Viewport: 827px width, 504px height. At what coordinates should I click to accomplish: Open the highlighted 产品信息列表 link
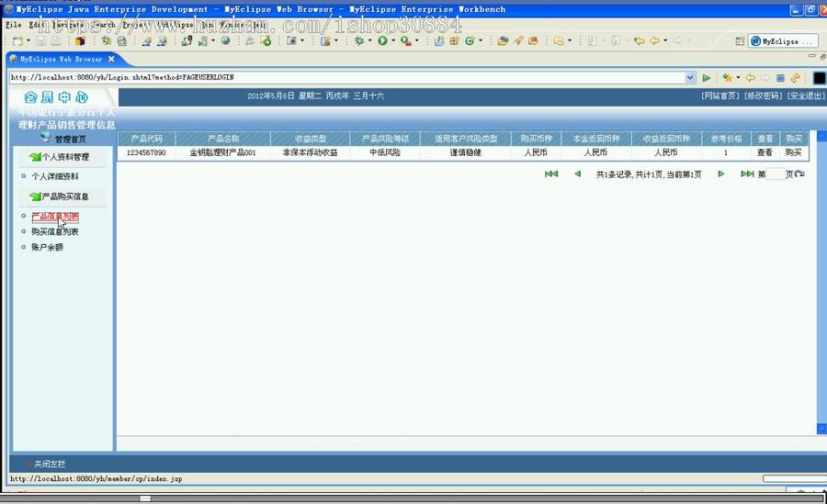pos(55,217)
